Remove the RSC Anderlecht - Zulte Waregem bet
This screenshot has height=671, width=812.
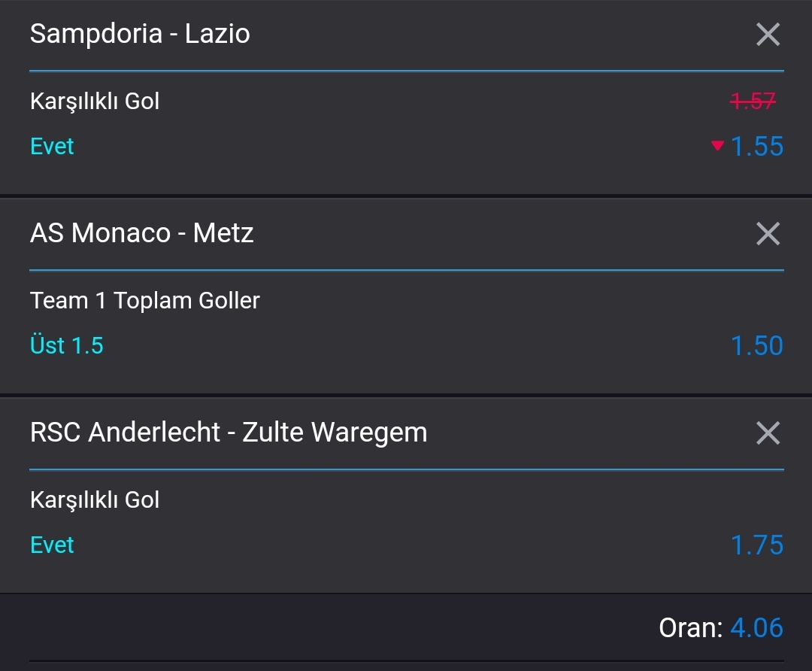click(x=768, y=433)
